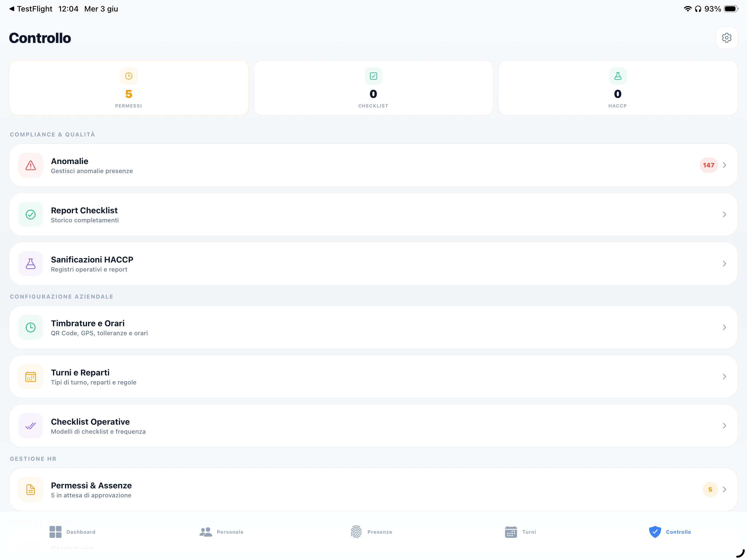Expand the Turni e Reparti row chevron
The width and height of the screenshot is (747, 560).
[724, 377]
